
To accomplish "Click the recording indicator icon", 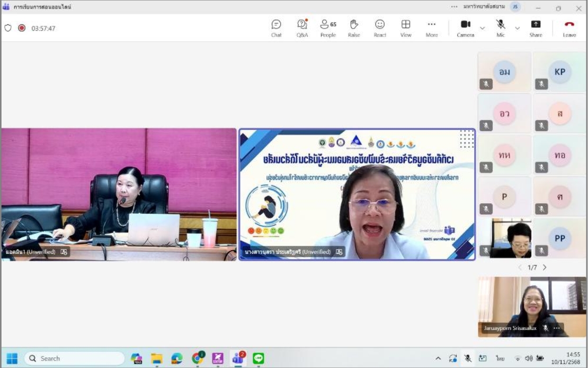I will [22, 28].
